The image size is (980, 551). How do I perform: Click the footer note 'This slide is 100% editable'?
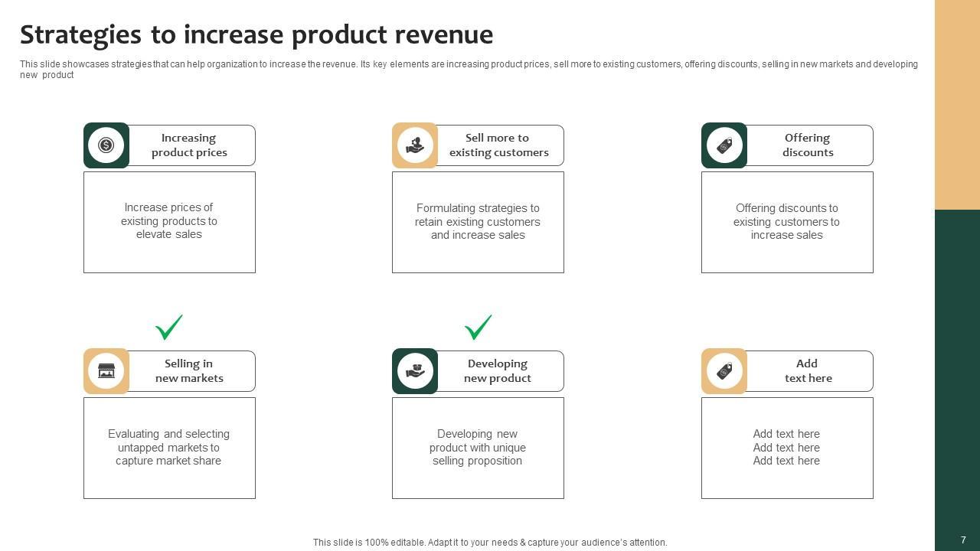tap(490, 543)
